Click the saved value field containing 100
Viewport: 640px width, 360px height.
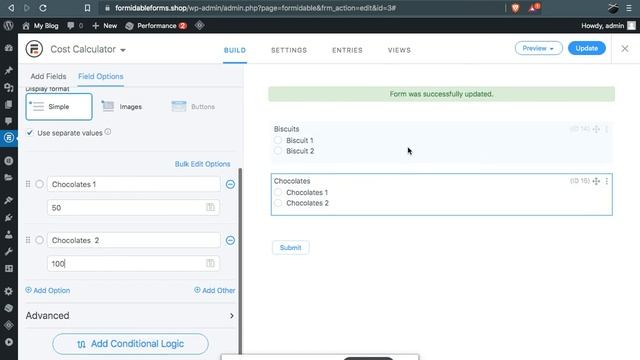tap(133, 264)
